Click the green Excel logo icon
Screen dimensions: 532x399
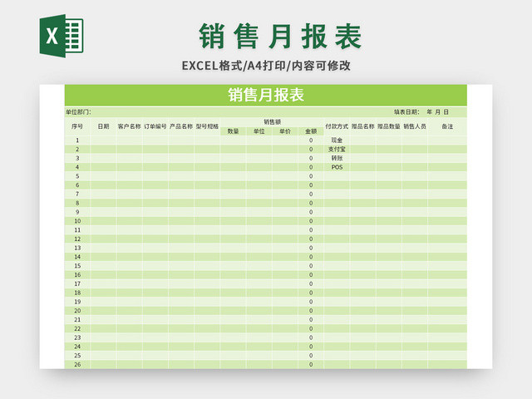[x=62, y=36]
